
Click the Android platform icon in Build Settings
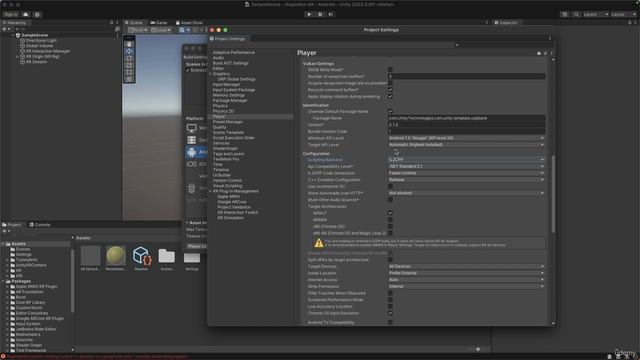click(191, 152)
